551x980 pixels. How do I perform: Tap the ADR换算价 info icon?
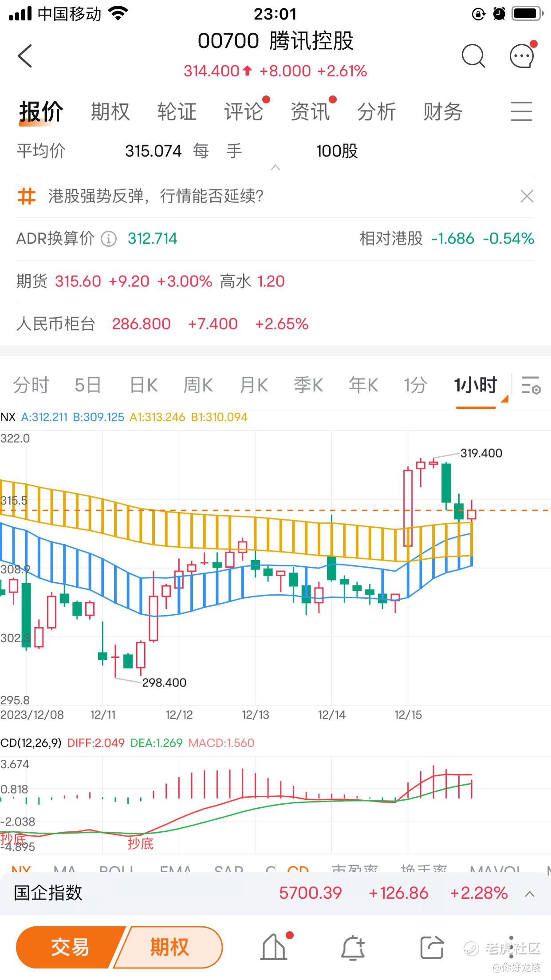point(109,239)
